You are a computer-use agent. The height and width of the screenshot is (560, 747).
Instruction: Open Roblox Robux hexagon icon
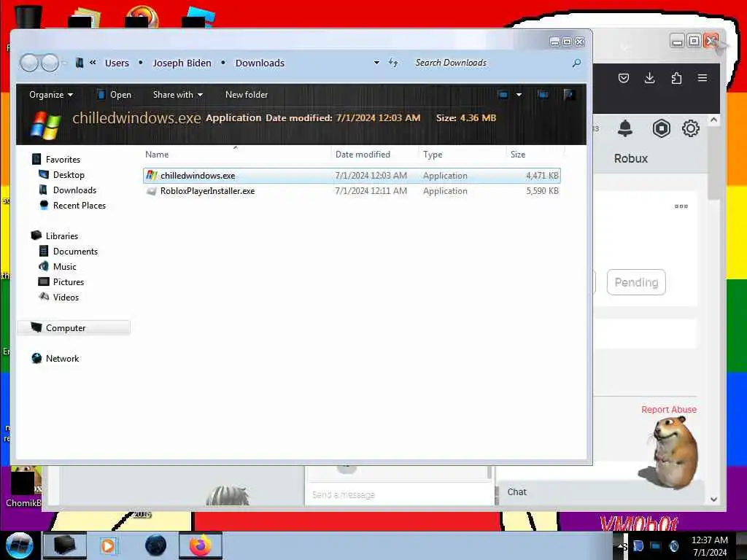[x=661, y=128]
